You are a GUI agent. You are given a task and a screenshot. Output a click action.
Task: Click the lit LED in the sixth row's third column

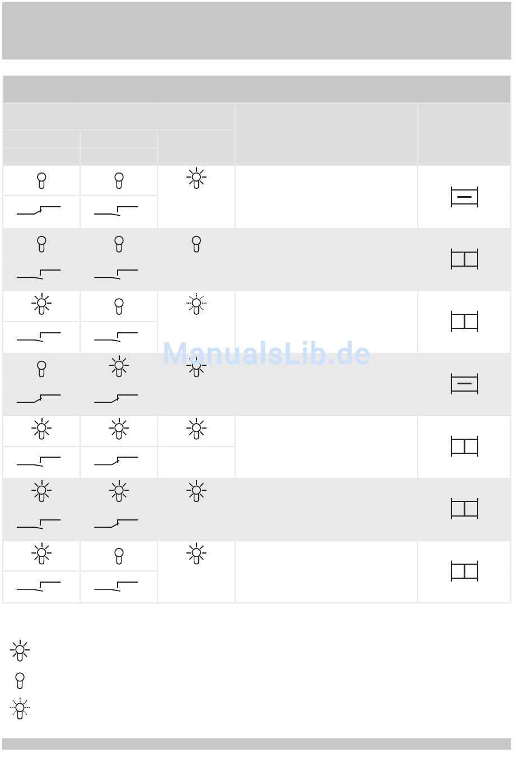(x=197, y=491)
